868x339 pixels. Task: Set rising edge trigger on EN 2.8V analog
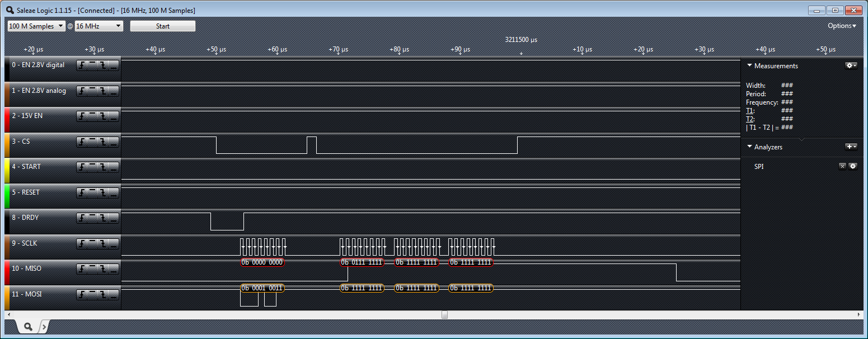[82, 91]
